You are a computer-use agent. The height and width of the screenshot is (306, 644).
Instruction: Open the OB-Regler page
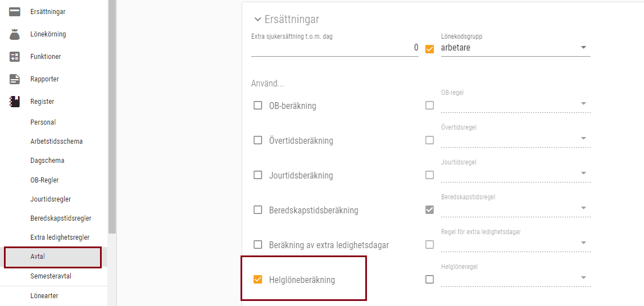(x=44, y=180)
